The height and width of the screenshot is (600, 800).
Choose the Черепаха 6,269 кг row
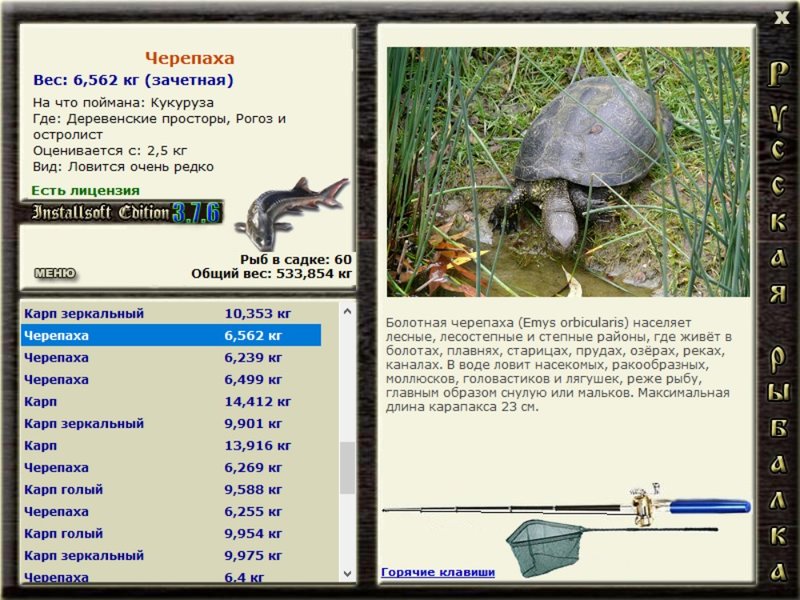point(171,467)
